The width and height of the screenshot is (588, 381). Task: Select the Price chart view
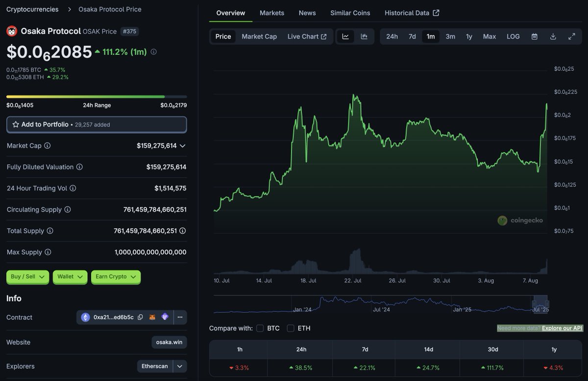pyautogui.click(x=223, y=37)
